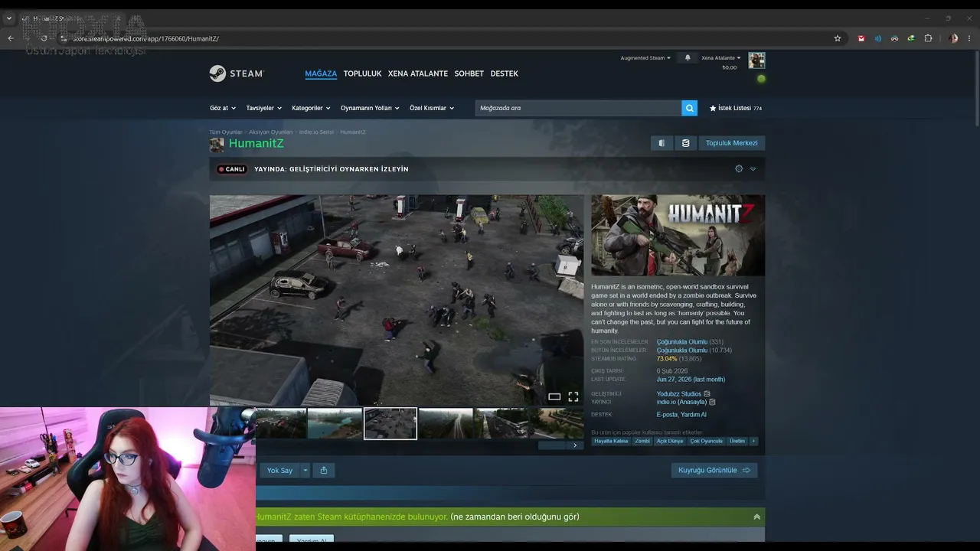Open the browser extensions puzzle icon

928,38
